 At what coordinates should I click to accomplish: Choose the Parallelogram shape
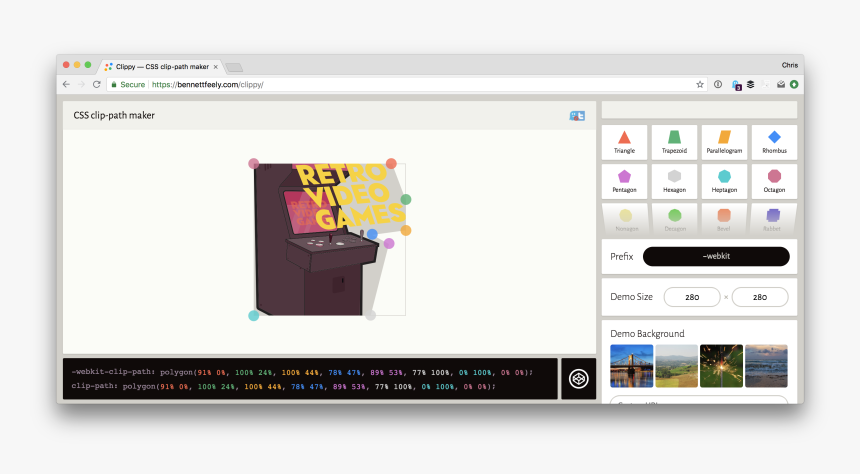[724, 143]
